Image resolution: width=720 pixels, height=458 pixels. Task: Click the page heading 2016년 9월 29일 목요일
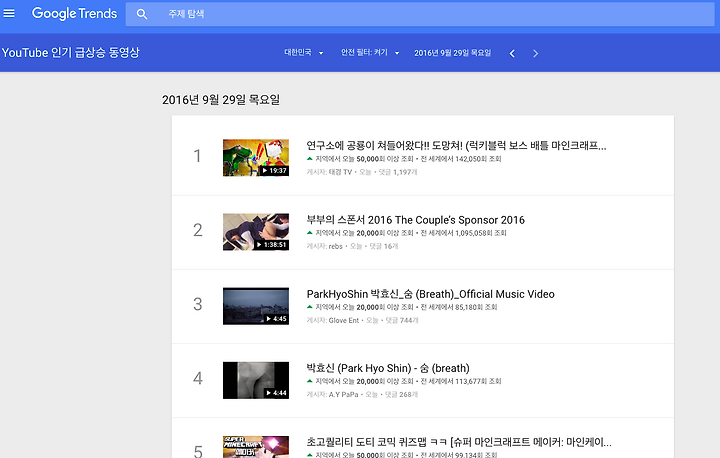click(221, 100)
